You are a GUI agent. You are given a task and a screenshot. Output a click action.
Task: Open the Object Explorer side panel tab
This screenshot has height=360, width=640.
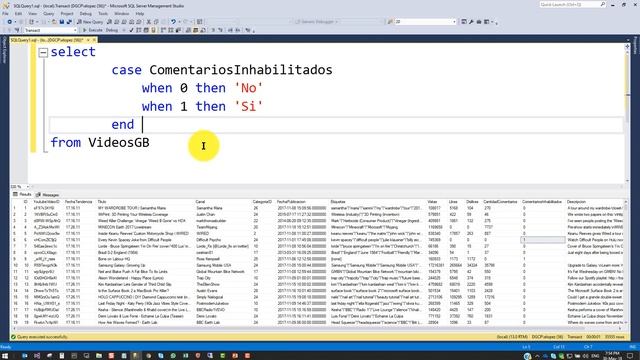4,50
